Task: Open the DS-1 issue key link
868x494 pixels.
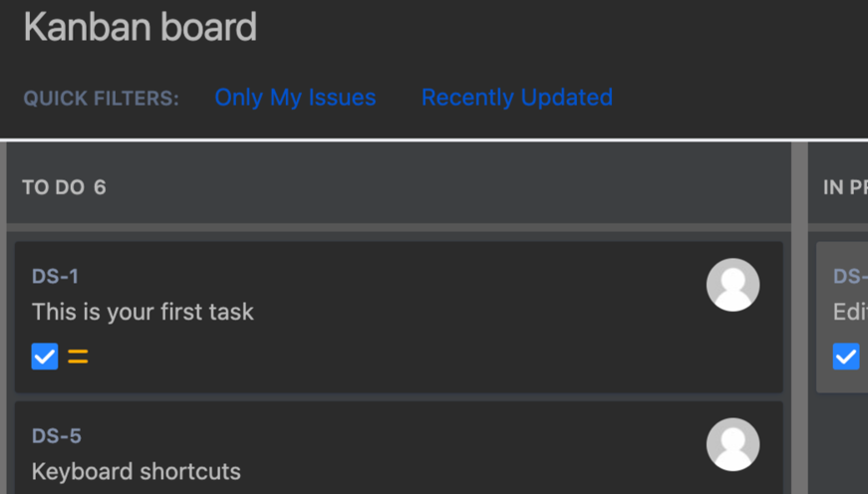Action: 56,276
